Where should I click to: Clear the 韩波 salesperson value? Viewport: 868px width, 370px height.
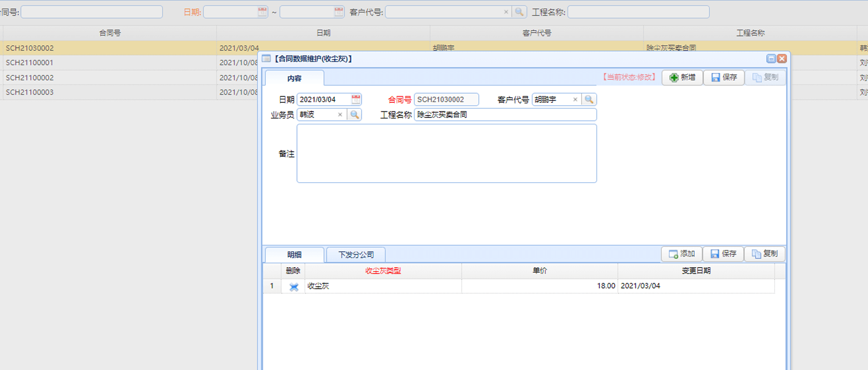340,114
